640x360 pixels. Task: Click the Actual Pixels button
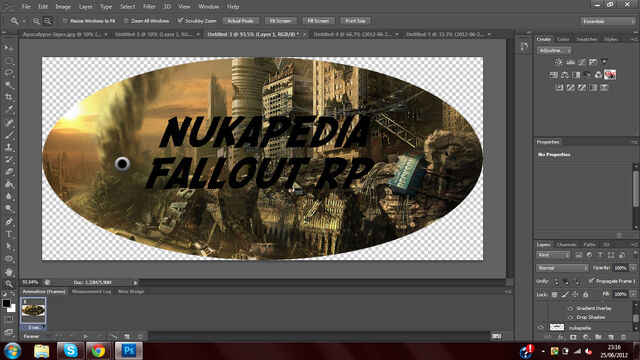[x=240, y=21]
